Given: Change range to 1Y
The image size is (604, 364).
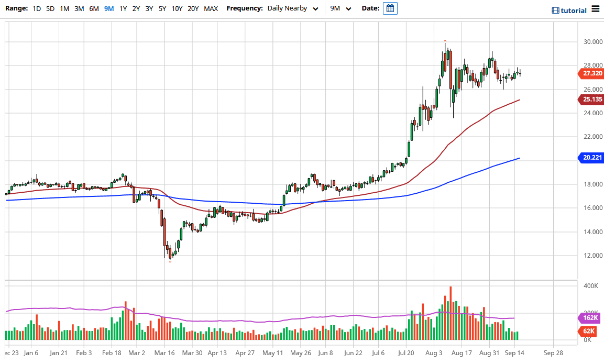Looking at the screenshot, I should tap(123, 9).
